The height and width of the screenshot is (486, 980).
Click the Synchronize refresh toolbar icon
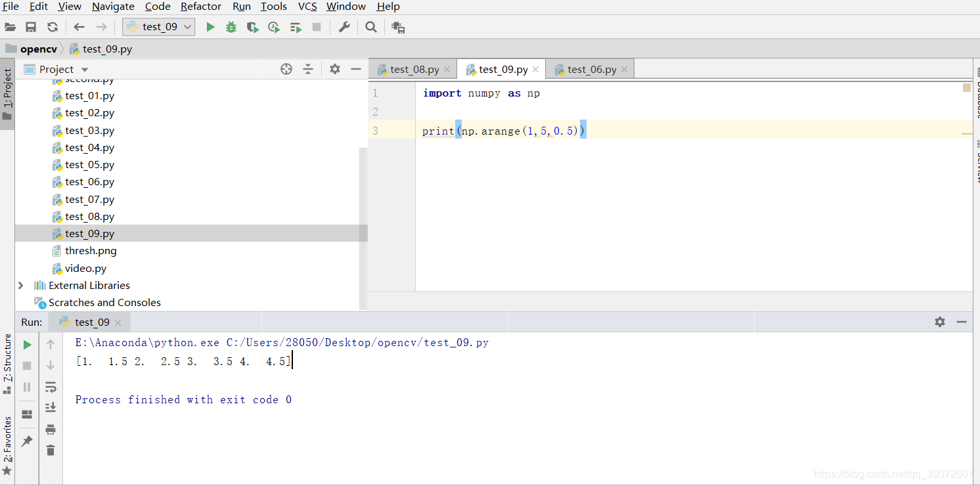(53, 27)
